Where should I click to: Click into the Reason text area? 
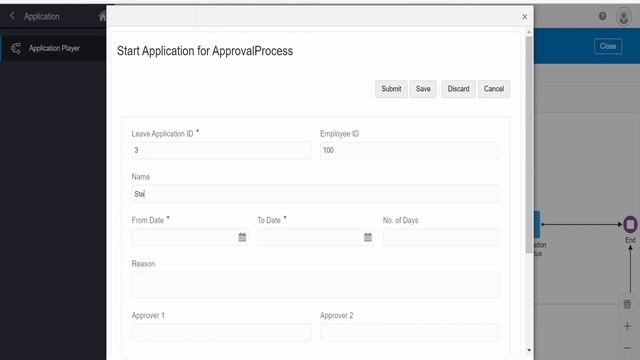tap(316, 285)
